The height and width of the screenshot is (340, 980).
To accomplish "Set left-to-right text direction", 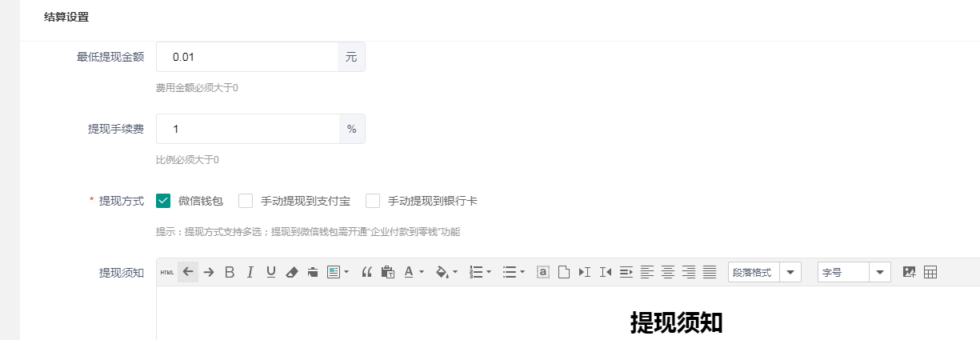I will pos(584,272).
